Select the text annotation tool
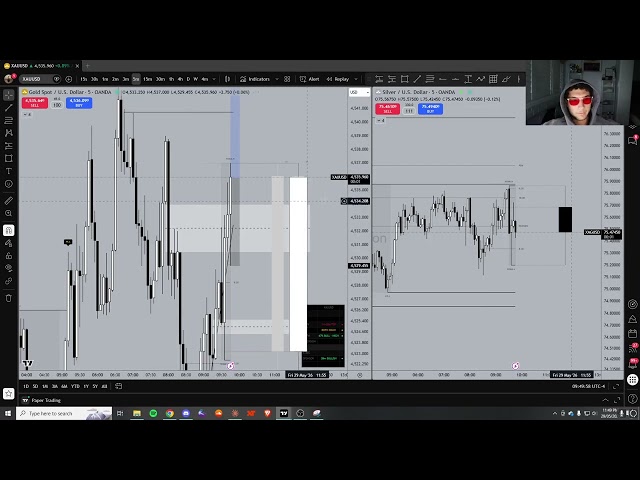The height and width of the screenshot is (480, 640). 9,171
